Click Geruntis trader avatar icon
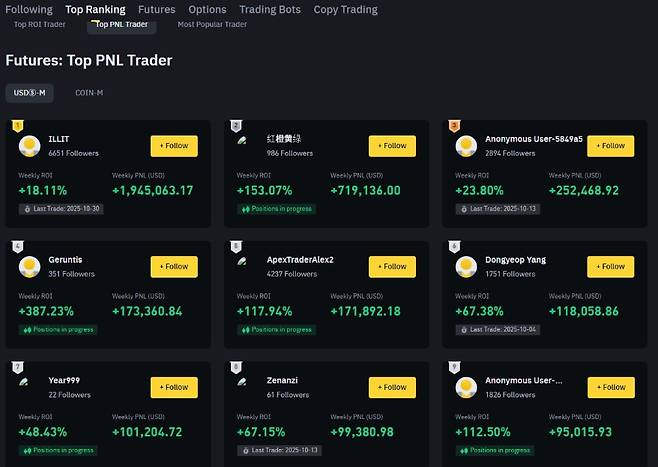This screenshot has width=658, height=467. click(30, 266)
